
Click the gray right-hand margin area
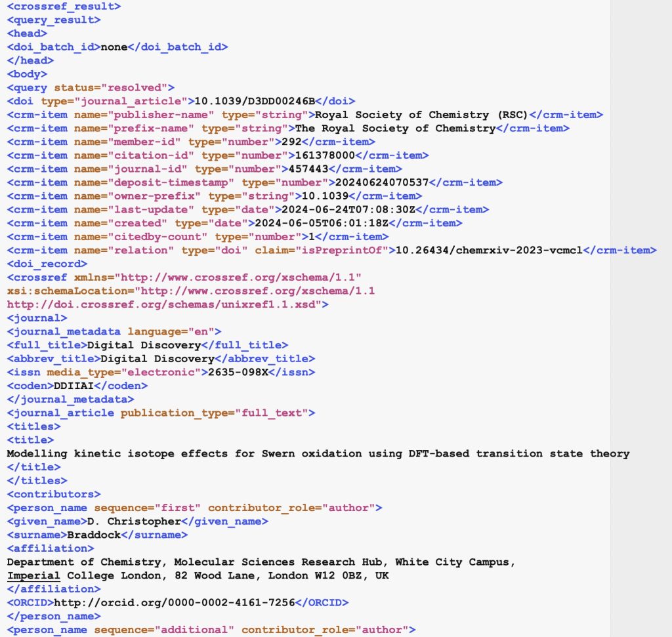point(640,328)
